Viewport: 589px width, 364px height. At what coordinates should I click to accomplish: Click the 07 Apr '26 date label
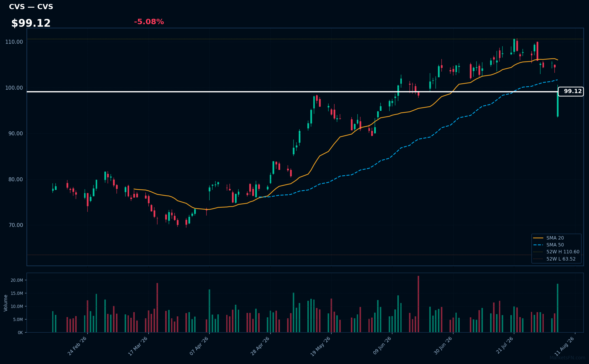point(199,346)
